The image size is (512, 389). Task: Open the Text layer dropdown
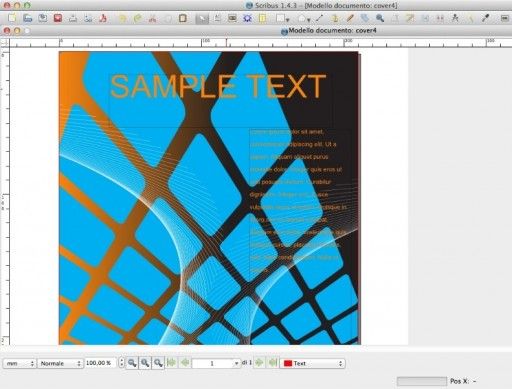point(312,363)
